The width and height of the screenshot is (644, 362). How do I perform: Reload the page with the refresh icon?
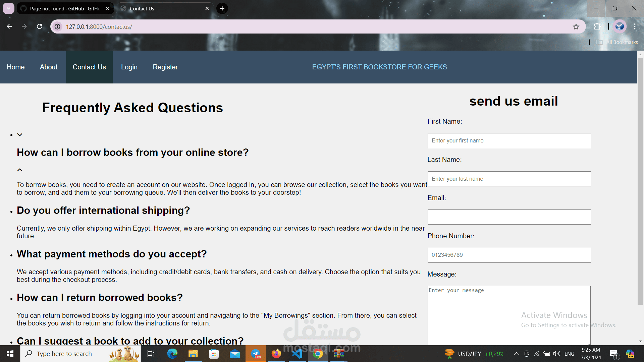(40, 26)
